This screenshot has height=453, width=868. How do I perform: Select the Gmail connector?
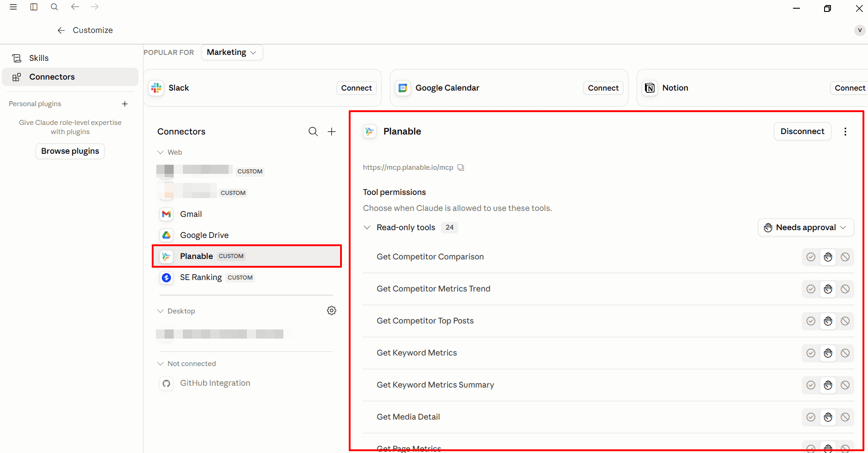[247, 214]
